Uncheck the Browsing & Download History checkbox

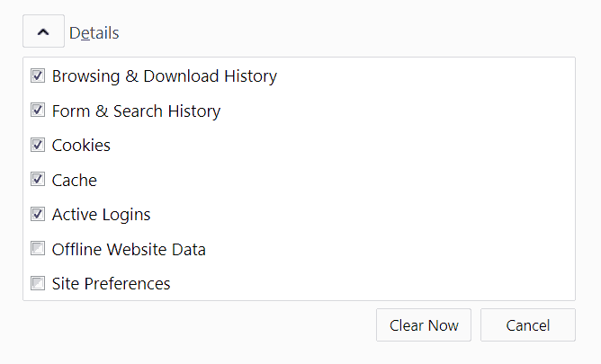38,75
